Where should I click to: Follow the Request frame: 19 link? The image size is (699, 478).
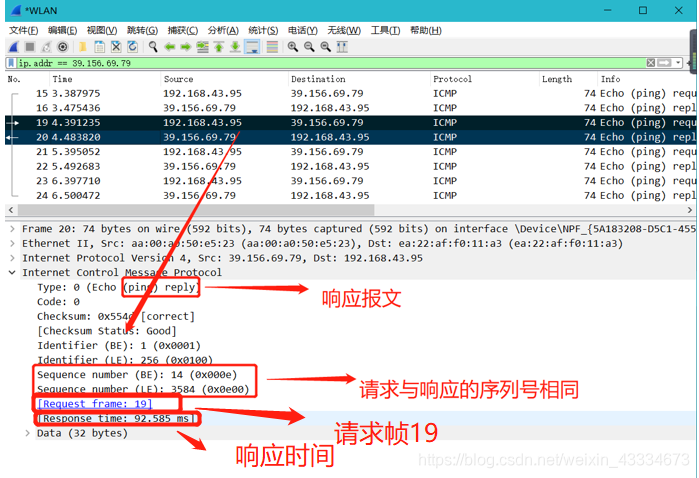[95, 404]
